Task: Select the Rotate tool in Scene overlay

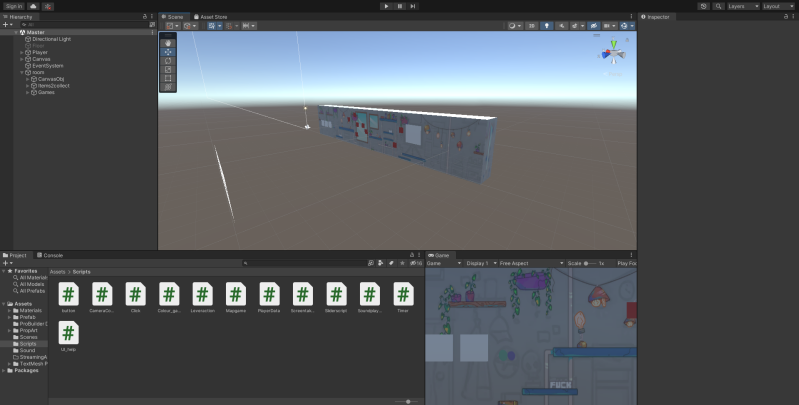Action: pos(168,61)
